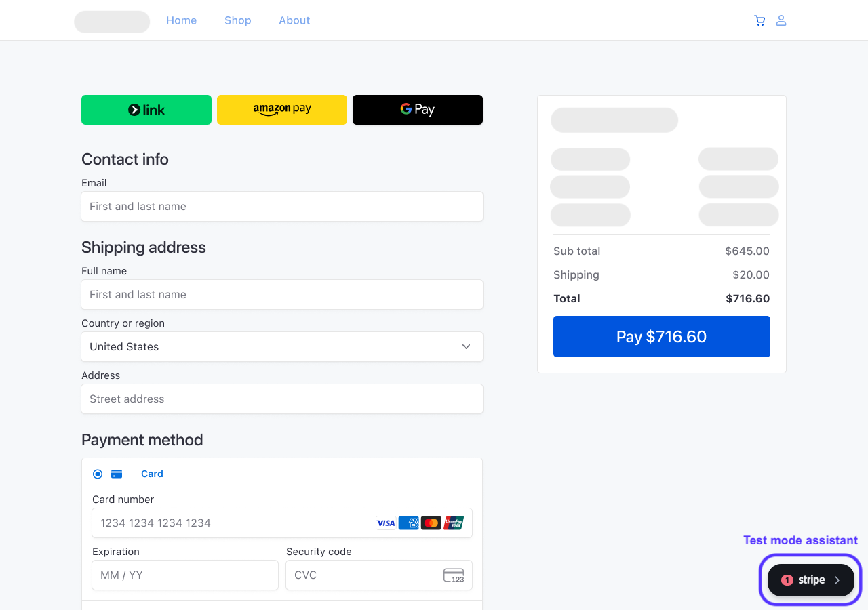Open the shopping cart icon
Screen dimensions: 868x610
759,20
